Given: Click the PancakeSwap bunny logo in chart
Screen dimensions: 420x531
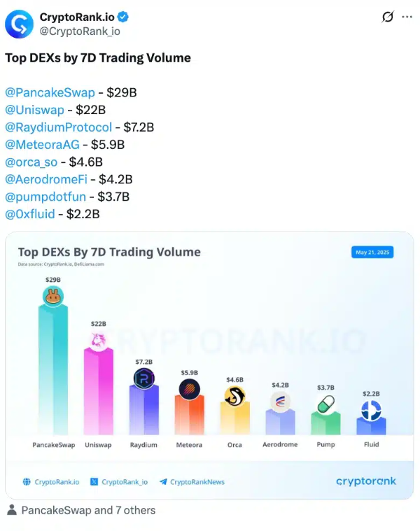Looking at the screenshot, I should click(53, 297).
